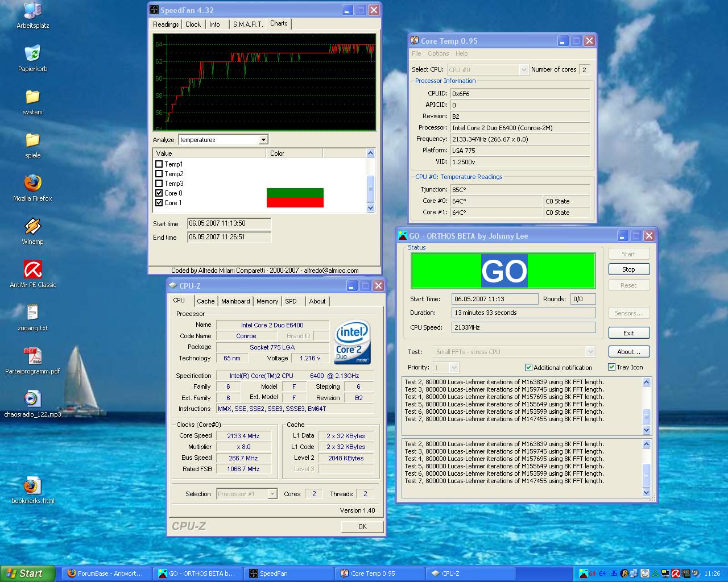Open the Help menu in Core Temp

click(x=461, y=53)
